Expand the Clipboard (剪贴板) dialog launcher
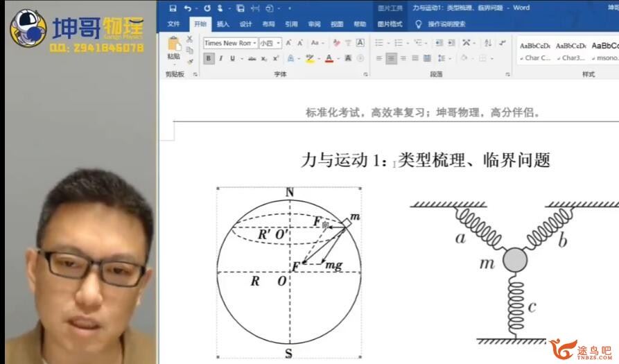The image size is (619, 364). click(x=195, y=74)
